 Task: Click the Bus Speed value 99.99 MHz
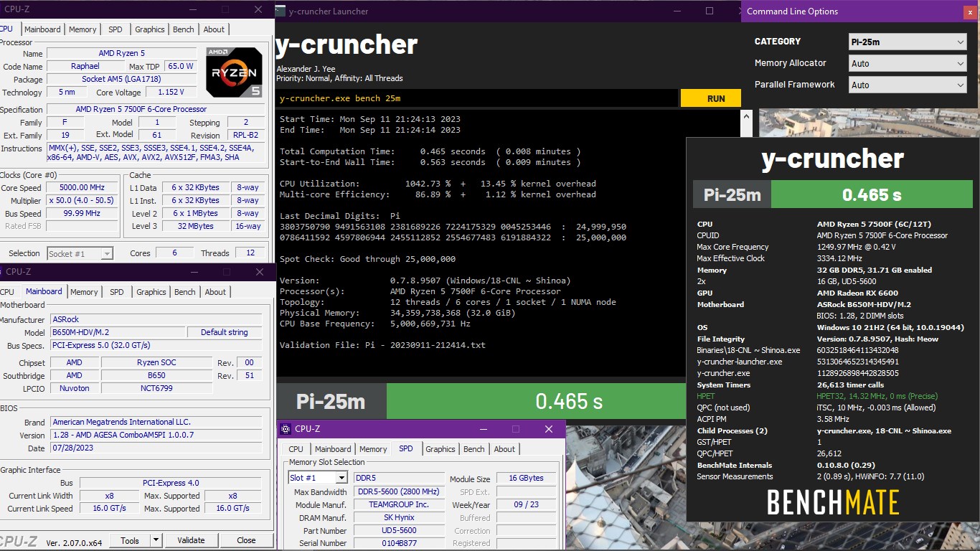(x=83, y=213)
